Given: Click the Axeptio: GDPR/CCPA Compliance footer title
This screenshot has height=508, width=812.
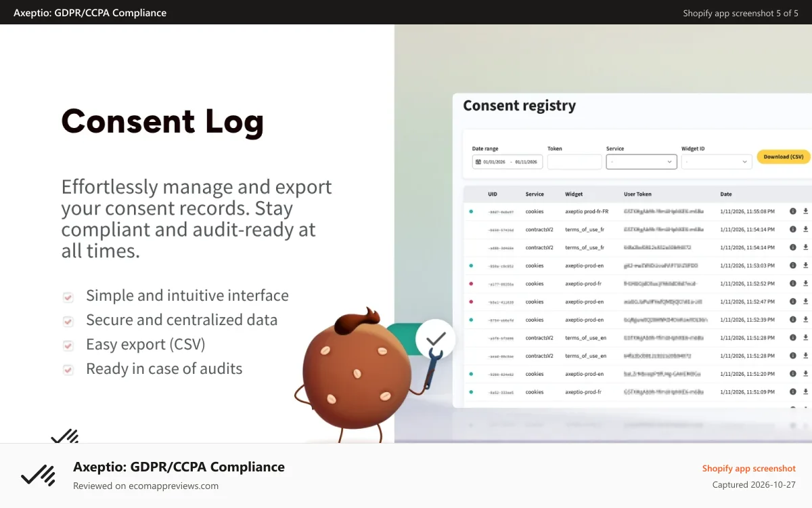Looking at the screenshot, I should (x=179, y=467).
